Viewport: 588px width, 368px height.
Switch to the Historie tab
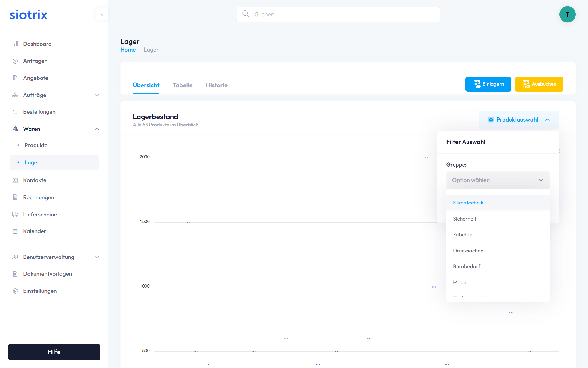pos(216,85)
